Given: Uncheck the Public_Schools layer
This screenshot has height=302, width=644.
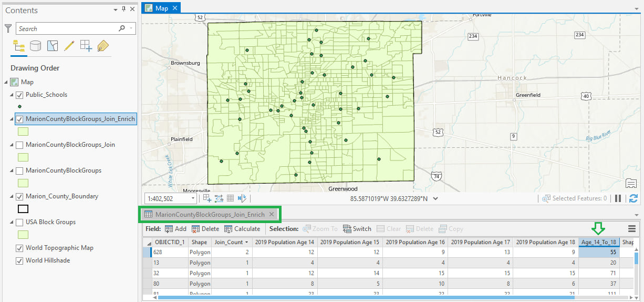Looking at the screenshot, I should pos(19,95).
